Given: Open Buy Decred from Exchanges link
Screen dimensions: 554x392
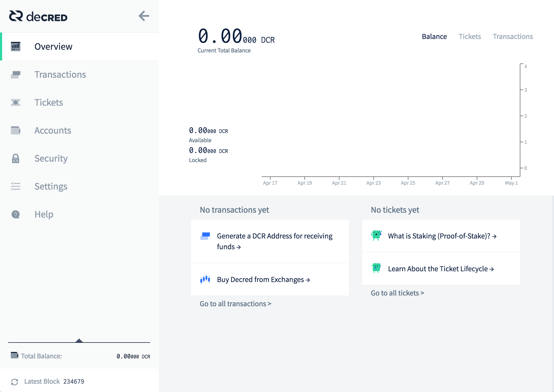Looking at the screenshot, I should click(270, 279).
